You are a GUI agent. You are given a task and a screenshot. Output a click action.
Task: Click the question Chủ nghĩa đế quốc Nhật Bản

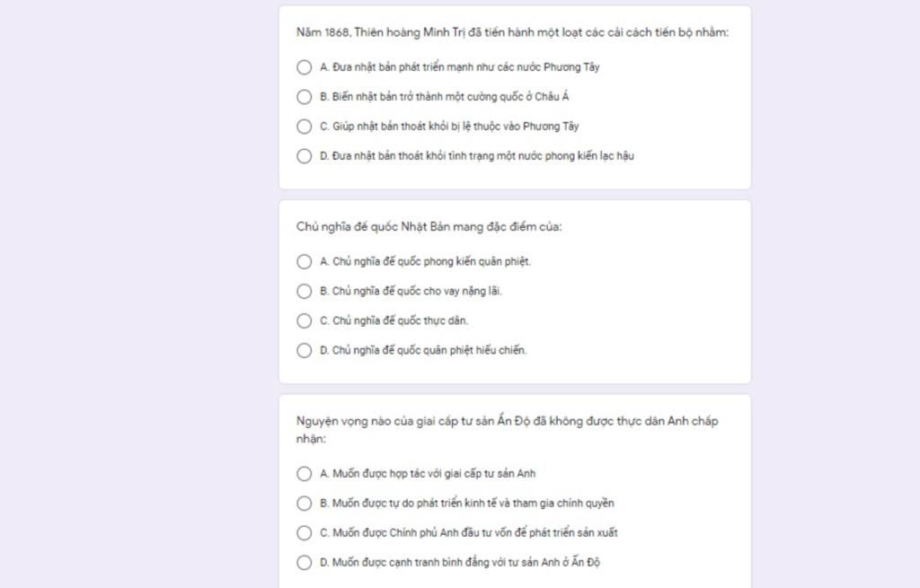429,227
